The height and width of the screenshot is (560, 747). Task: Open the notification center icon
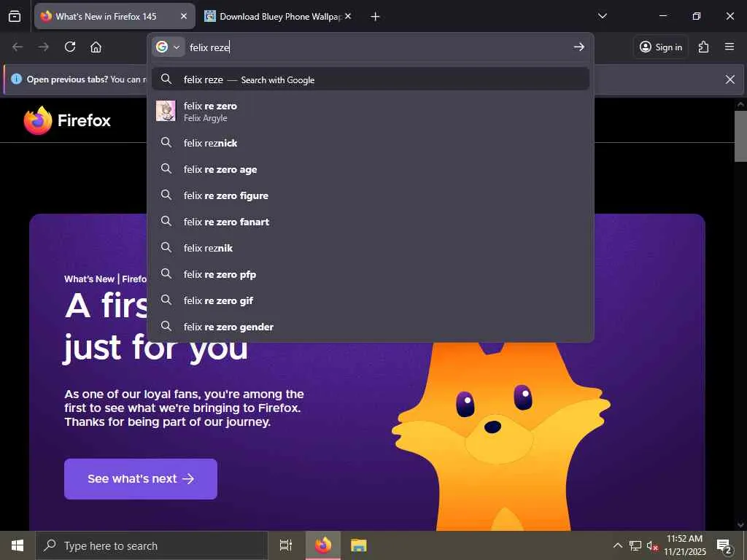[724, 545]
